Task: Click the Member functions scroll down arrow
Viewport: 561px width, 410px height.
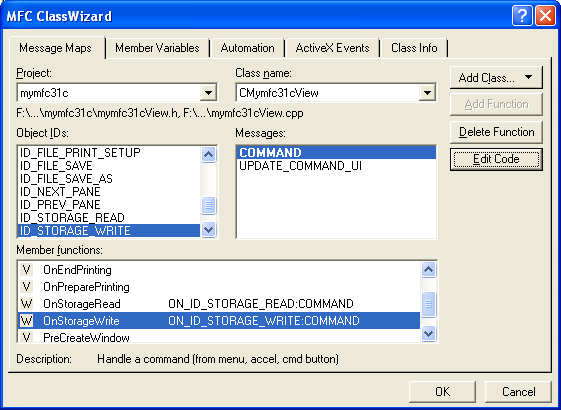Action: [429, 333]
